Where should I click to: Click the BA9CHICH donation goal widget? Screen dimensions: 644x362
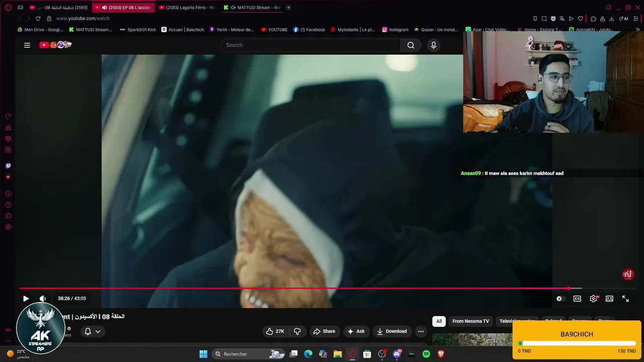pos(577,340)
